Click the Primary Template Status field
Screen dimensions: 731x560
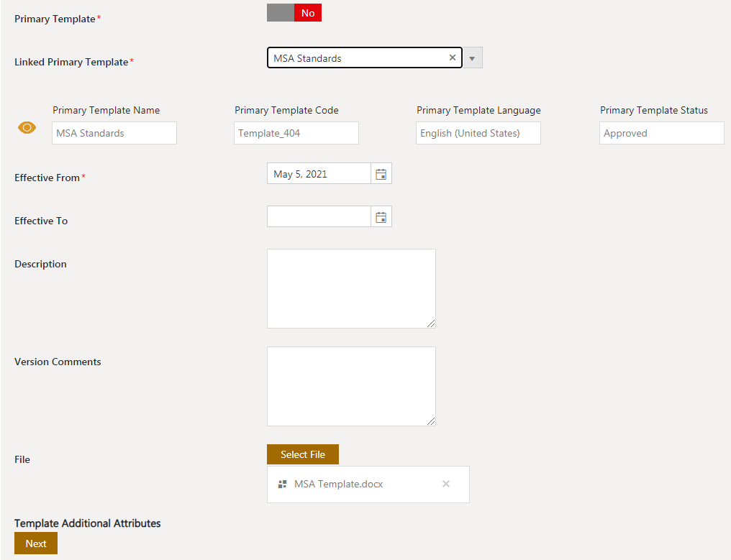click(661, 133)
